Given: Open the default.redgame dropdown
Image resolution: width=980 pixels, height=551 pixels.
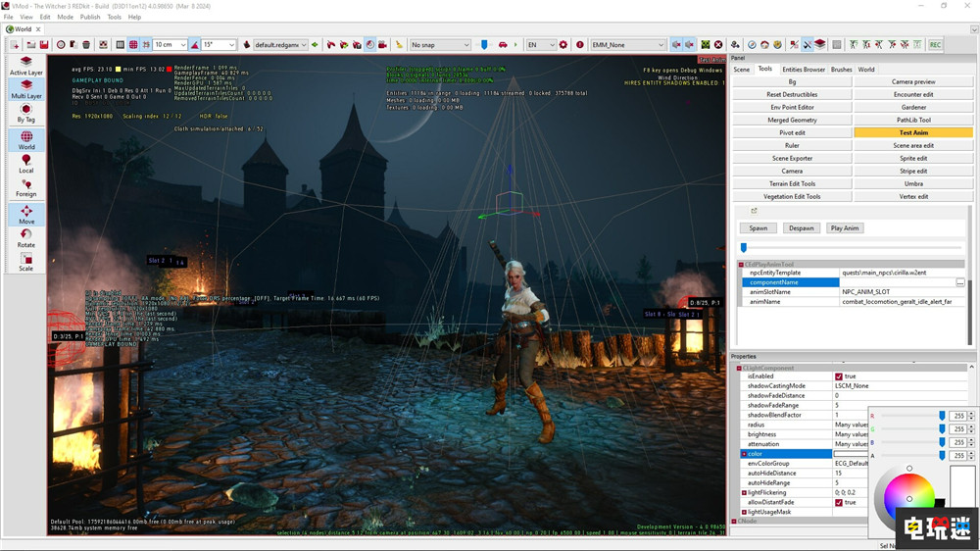Looking at the screenshot, I should click(x=280, y=45).
